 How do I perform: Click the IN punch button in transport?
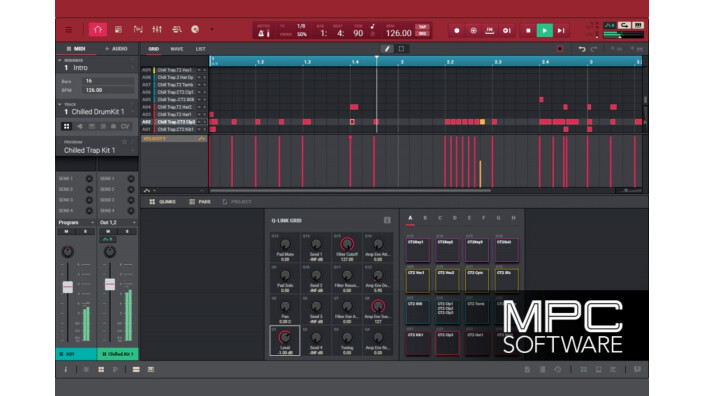coord(490,31)
